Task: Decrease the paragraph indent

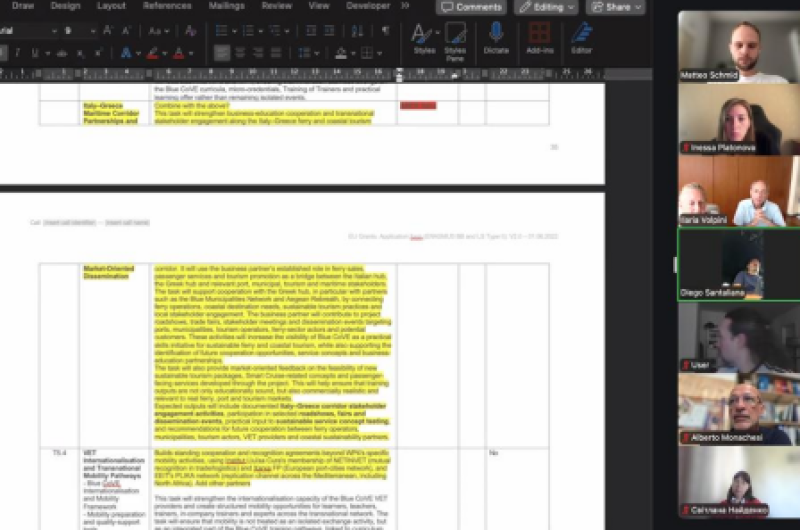Action: pyautogui.click(x=311, y=31)
